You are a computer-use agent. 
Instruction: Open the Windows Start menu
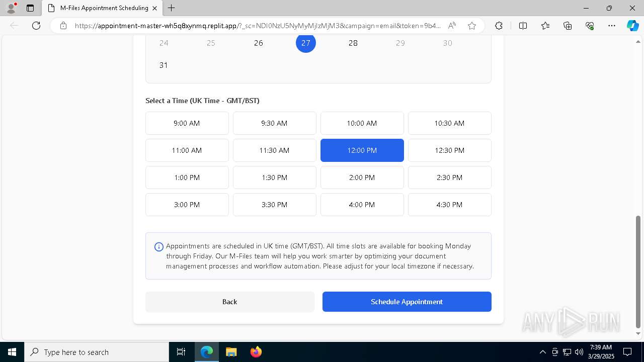coord(12,352)
